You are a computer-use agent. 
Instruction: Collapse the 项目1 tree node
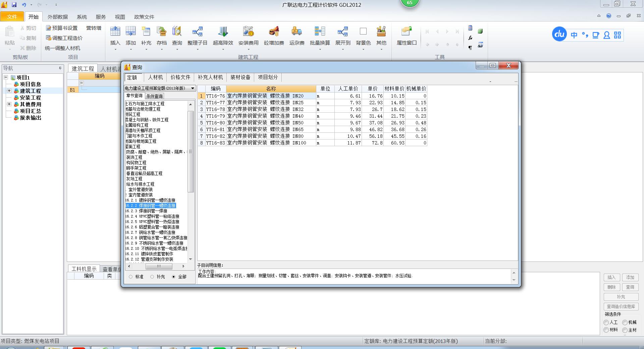[x=6, y=77]
